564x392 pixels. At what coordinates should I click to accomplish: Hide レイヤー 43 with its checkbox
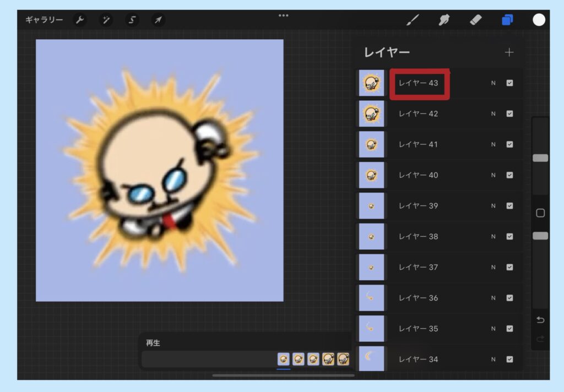coord(509,83)
